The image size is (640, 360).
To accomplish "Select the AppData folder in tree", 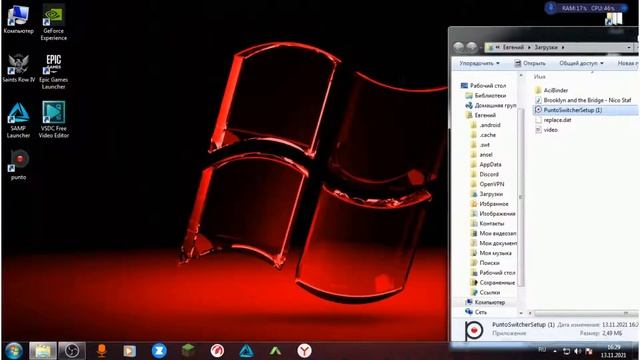I will coord(486,164).
